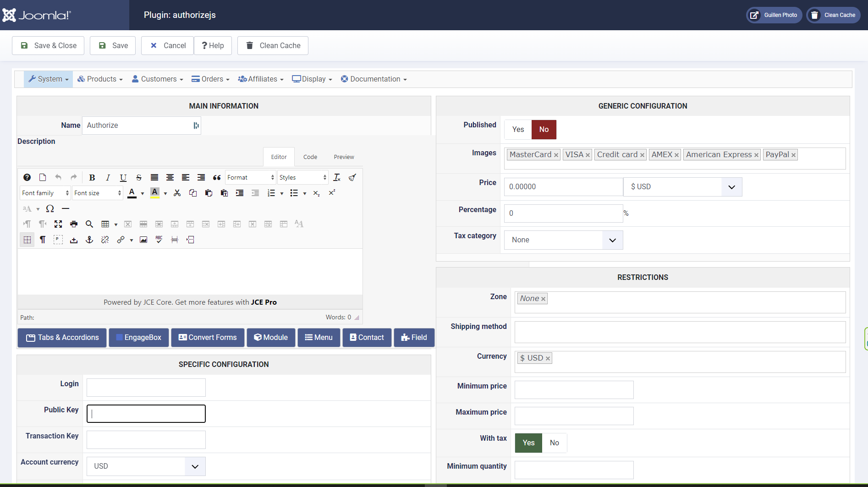Expand the insert table dropdown arrow
Screen dimensions: 868x487
[x=116, y=224]
